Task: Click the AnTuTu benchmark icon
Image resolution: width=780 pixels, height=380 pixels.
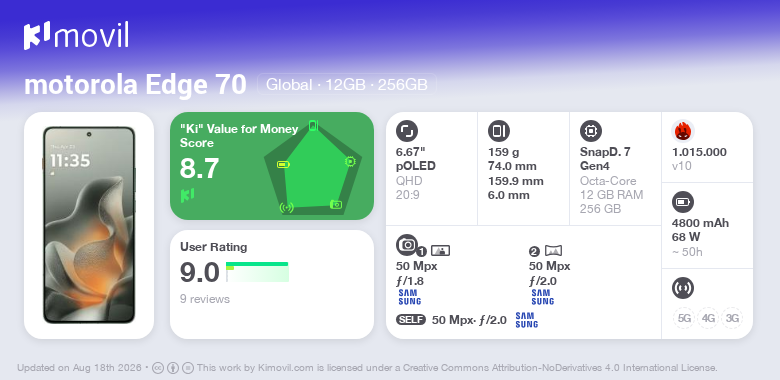Action: coord(682,131)
